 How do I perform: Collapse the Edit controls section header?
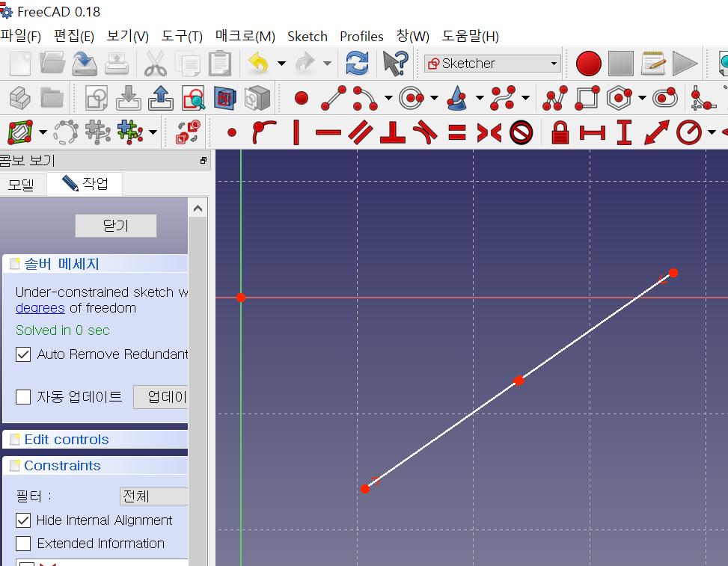pos(95,440)
